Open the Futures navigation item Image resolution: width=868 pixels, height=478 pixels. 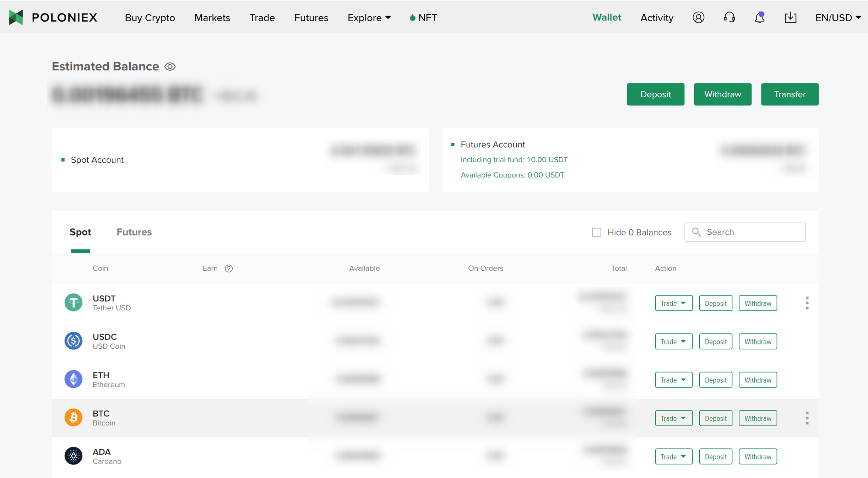[311, 17]
